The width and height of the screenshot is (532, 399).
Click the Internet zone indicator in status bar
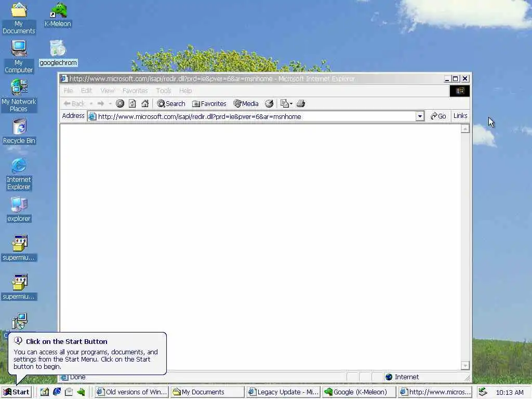[x=403, y=377]
